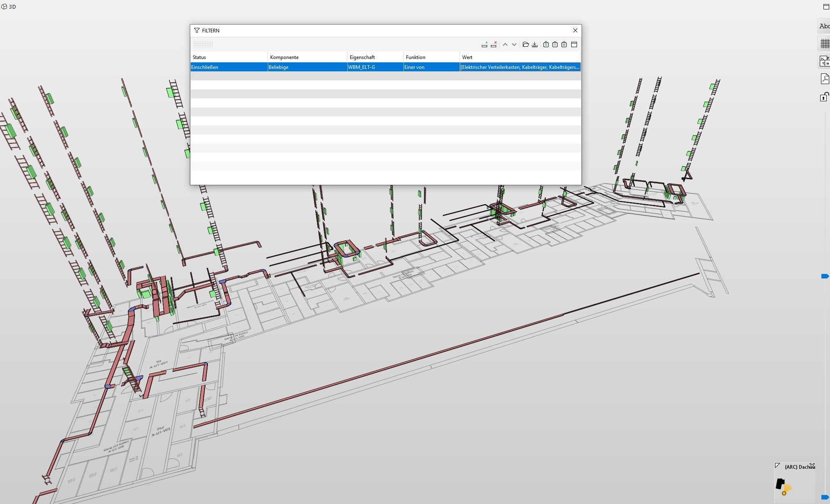The width and height of the screenshot is (830, 504).
Task: Save filter with download-arrow icon
Action: pyautogui.click(x=535, y=44)
